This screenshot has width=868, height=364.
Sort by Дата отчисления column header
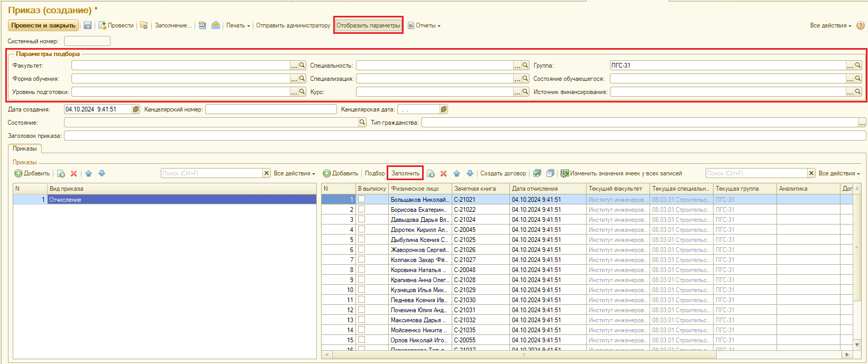(548, 189)
